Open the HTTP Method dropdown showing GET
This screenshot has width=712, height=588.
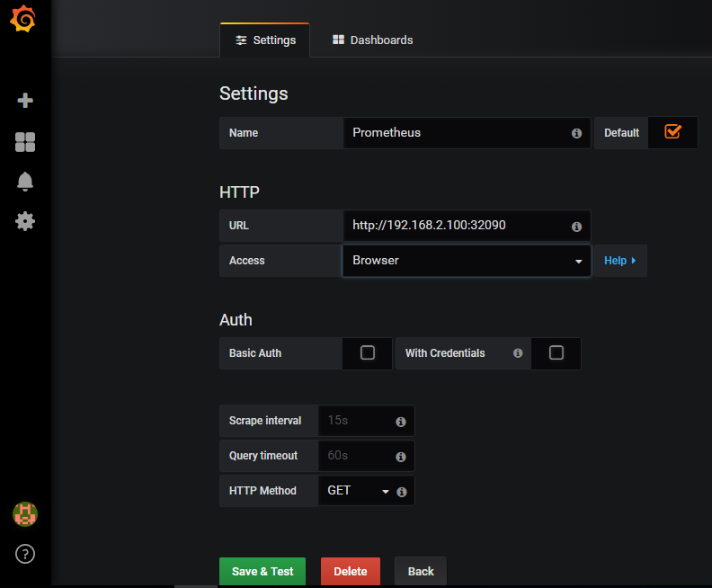click(358, 491)
